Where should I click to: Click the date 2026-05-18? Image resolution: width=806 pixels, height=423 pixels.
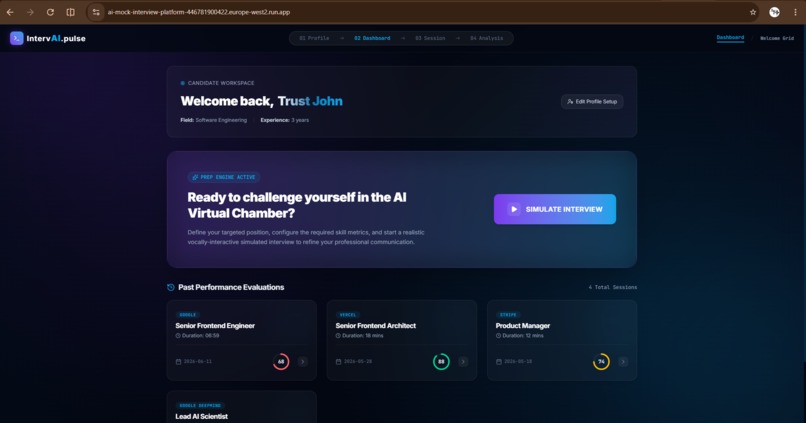point(518,362)
